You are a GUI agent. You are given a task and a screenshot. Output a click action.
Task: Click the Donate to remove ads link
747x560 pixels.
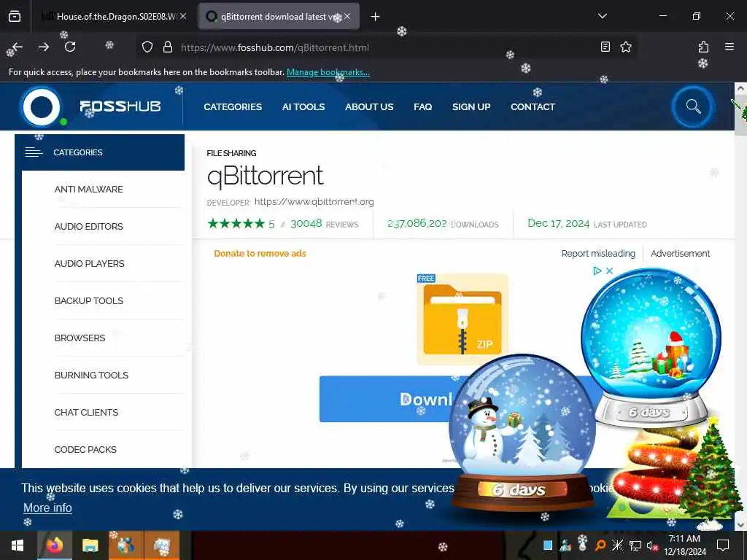260,254
